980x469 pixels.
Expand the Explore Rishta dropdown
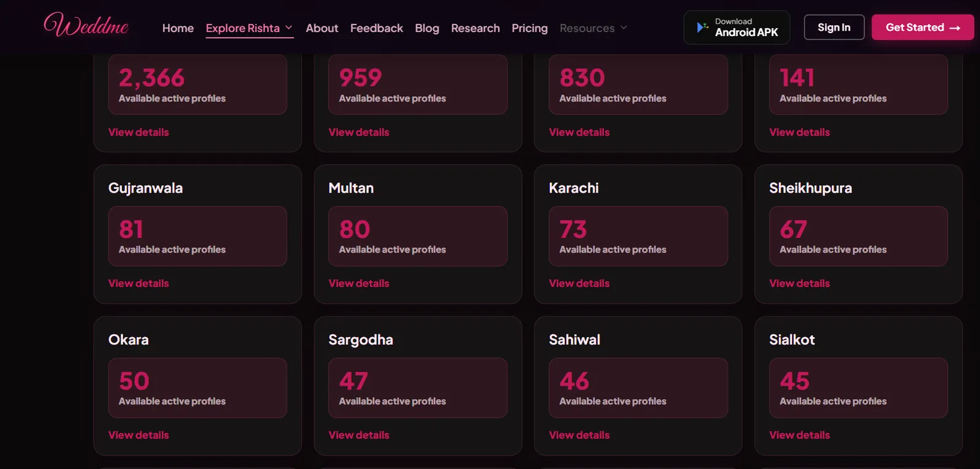(249, 28)
